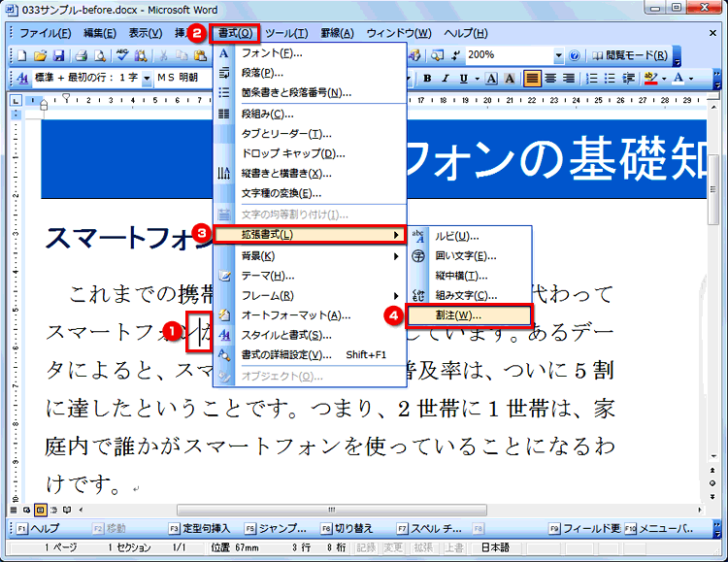Expand the フレーム(R) submenu

click(310, 295)
